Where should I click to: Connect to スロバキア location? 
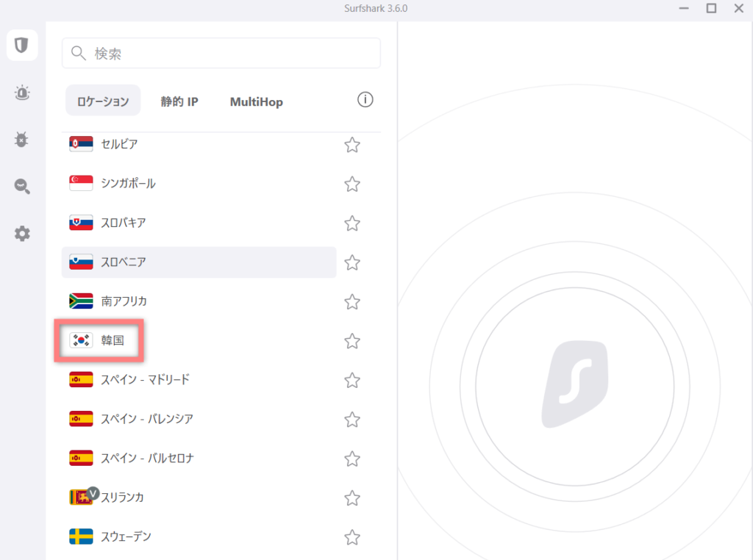pyautogui.click(x=199, y=223)
